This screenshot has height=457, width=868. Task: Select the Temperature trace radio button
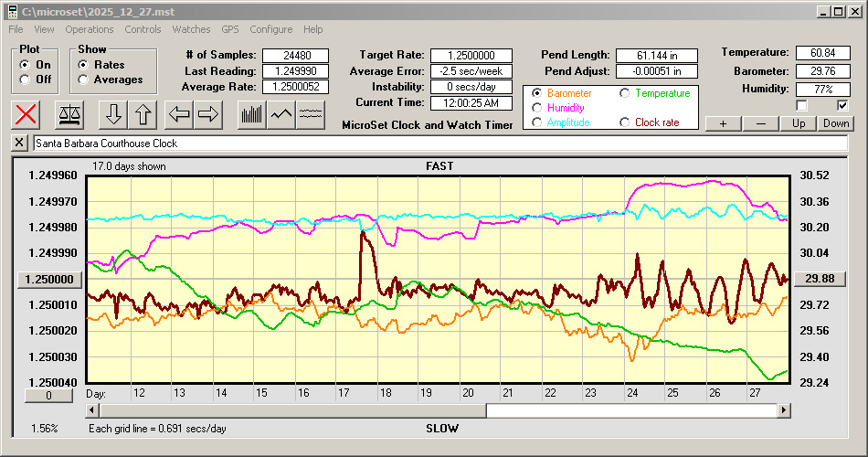coord(626,93)
